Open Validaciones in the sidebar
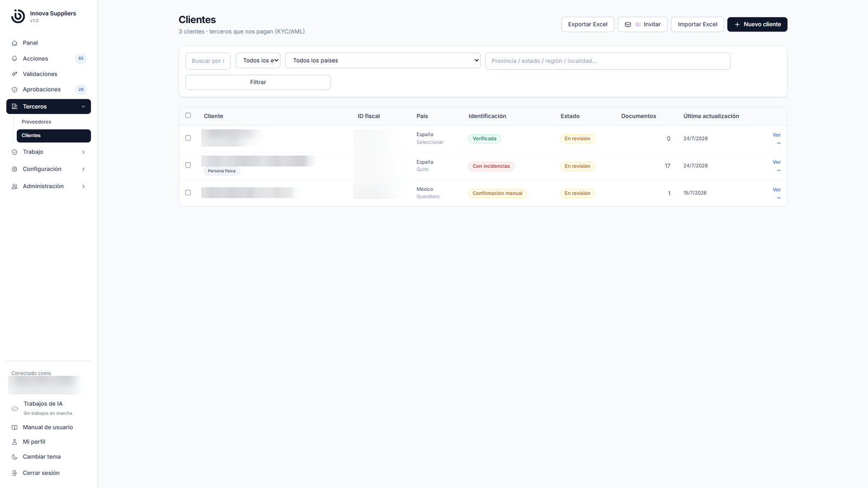Screen dimensions: 868x488 coord(48,74)
